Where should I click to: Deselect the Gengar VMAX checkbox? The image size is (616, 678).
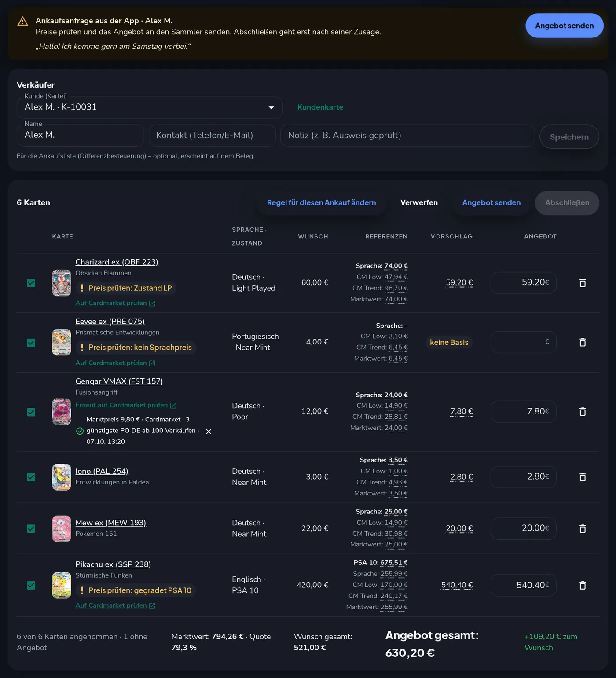(31, 412)
